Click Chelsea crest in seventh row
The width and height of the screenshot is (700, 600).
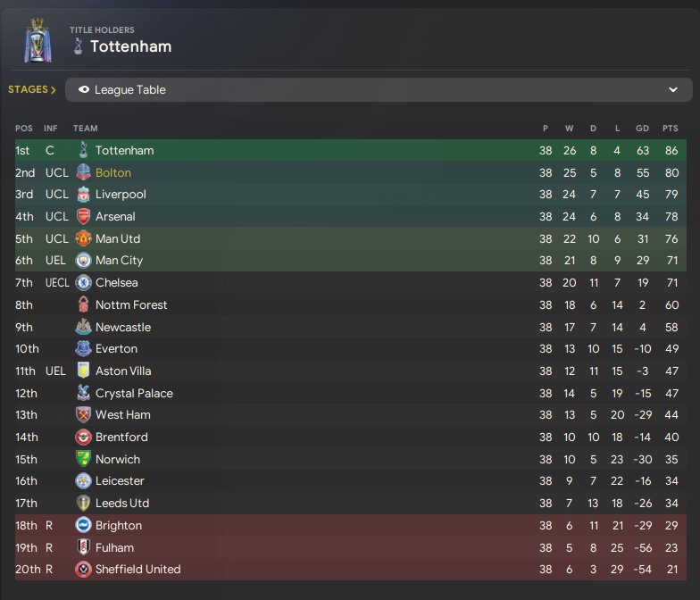[83, 283]
